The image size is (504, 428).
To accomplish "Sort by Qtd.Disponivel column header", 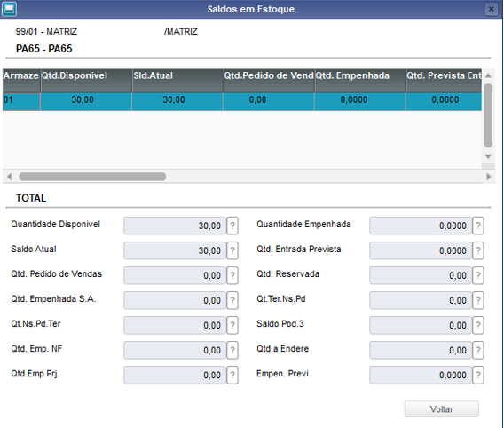I will pos(86,81).
